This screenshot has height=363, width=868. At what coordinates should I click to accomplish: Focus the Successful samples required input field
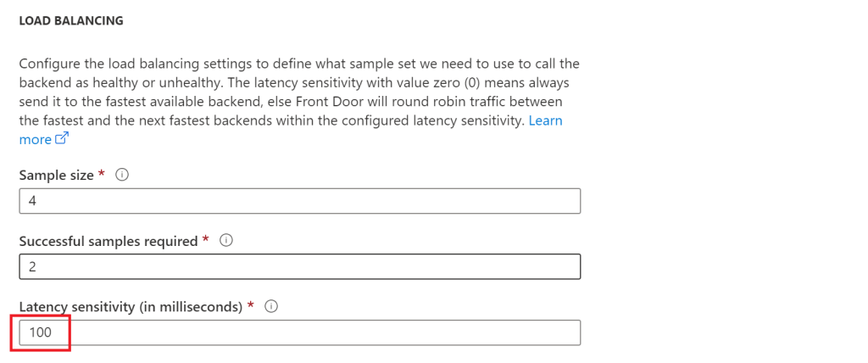(299, 266)
